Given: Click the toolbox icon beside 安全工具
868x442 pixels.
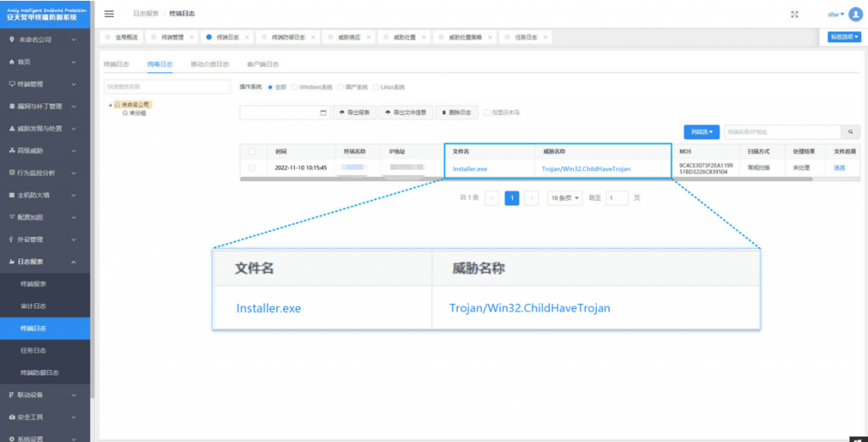Looking at the screenshot, I should pos(12,417).
